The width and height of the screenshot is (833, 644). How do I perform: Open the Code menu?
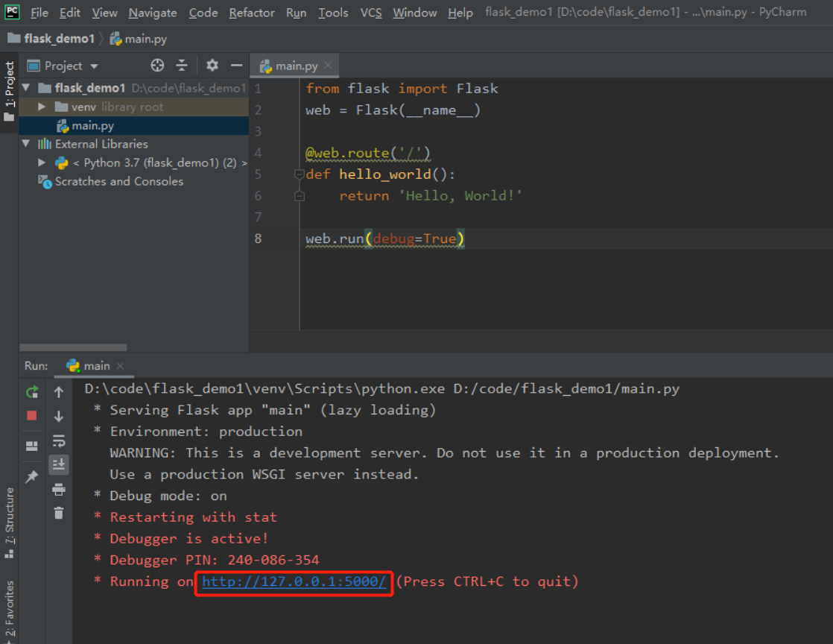click(203, 12)
